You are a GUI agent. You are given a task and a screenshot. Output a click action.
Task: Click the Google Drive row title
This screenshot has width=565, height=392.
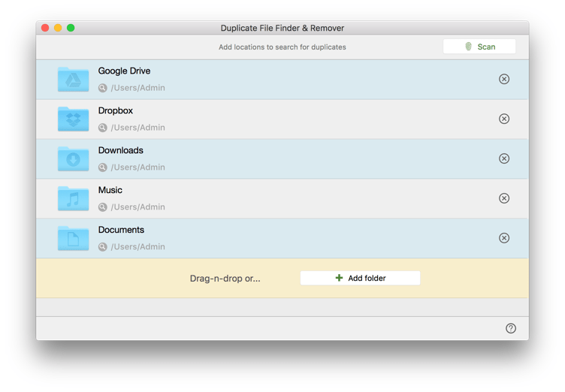point(124,71)
